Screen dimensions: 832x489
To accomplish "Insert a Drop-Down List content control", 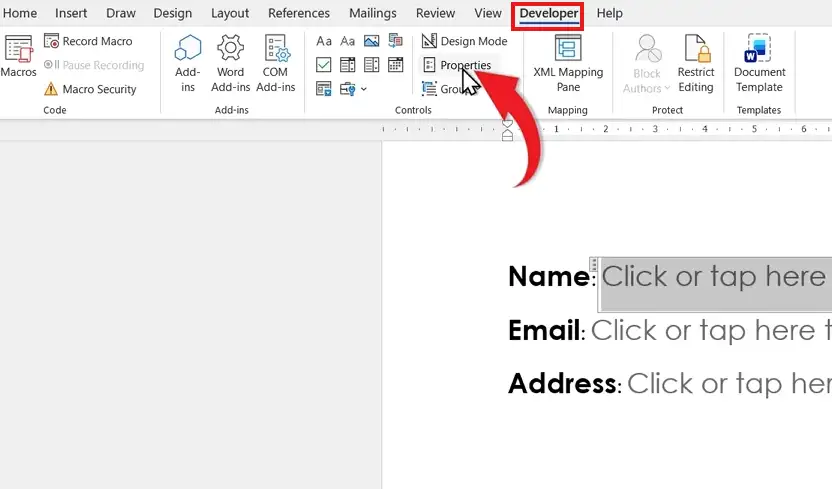I will click(371, 65).
